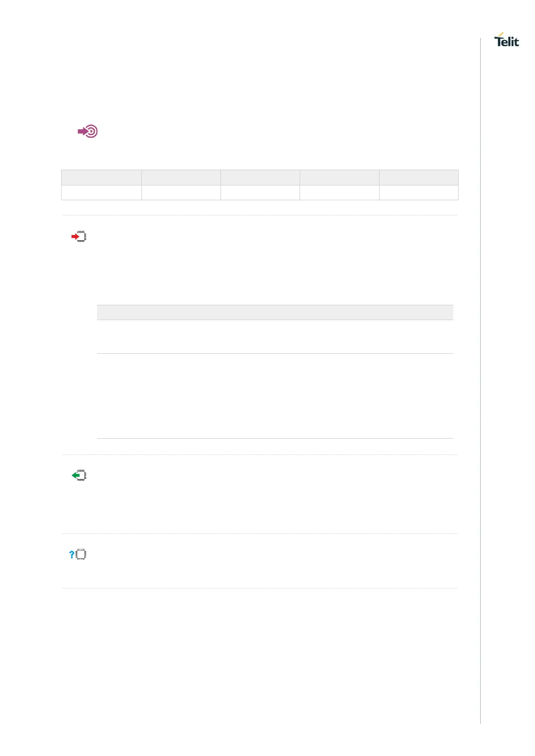Click the wide gray parameter table header bar

tap(275, 312)
